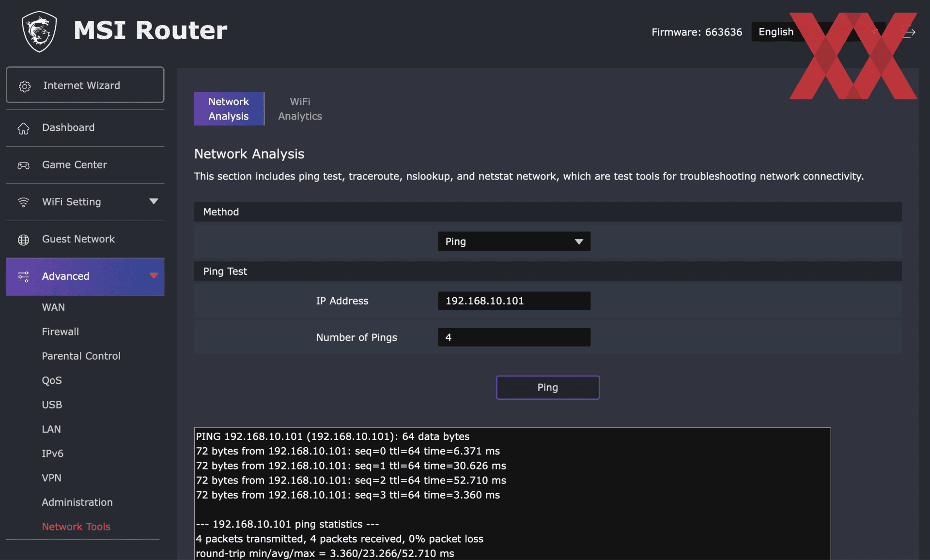Click the Ping button to start test

click(548, 387)
